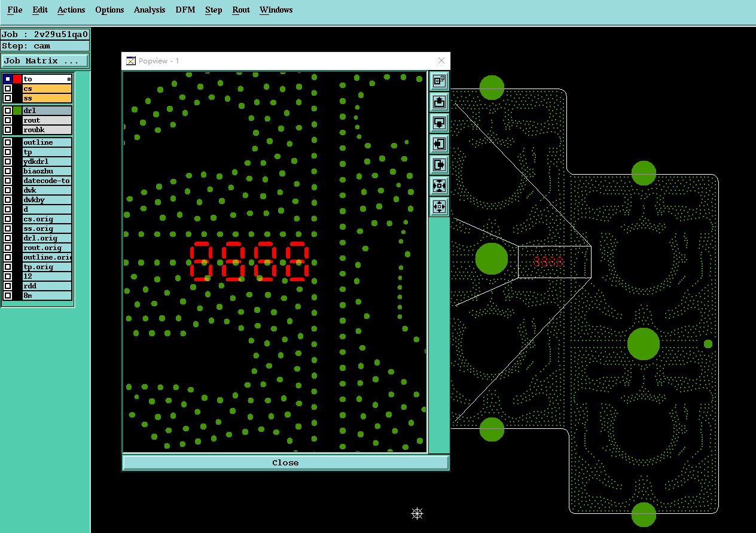Zoom out the popview with the outward-arrows icon

439,206
